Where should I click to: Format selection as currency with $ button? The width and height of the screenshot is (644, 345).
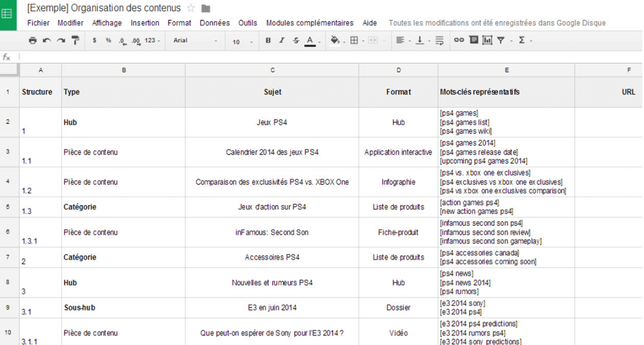click(95, 41)
